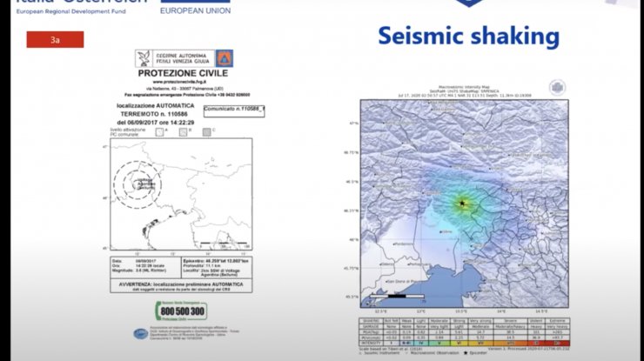
Task: Open the www.protezionecivile.fvg.it link
Action: pyautogui.click(x=181, y=83)
